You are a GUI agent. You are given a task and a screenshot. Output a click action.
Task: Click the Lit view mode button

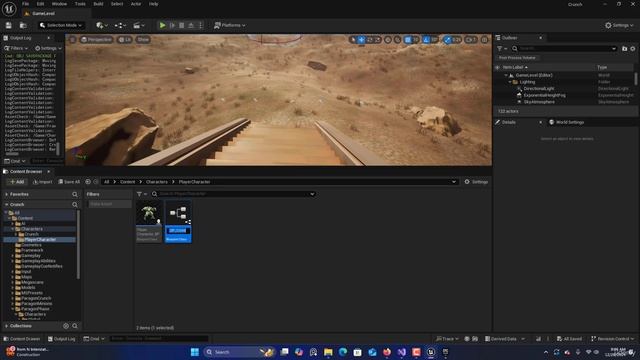click(124, 40)
